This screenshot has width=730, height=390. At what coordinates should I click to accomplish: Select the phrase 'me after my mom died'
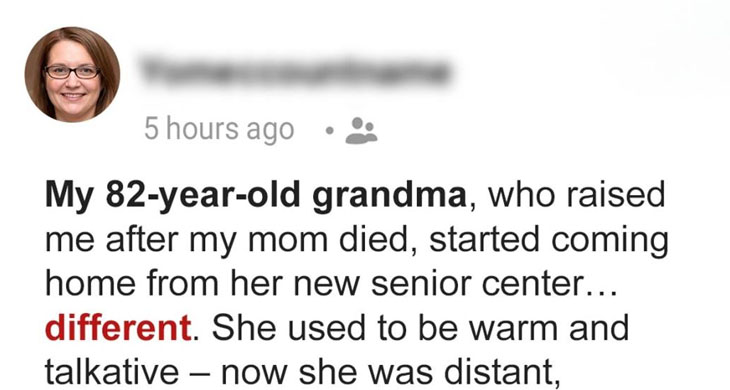point(233,240)
